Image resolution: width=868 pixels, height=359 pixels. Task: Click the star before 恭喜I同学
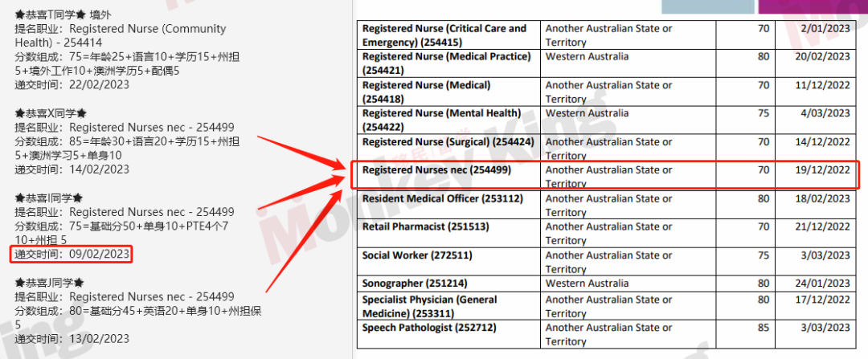pyautogui.click(x=19, y=198)
